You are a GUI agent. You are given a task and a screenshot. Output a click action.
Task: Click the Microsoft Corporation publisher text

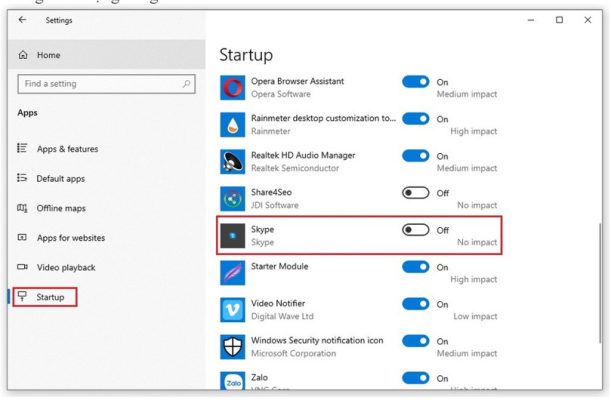tap(293, 353)
